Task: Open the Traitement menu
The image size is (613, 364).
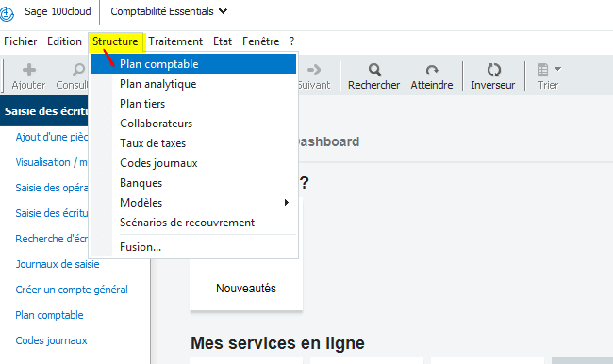Action: (x=175, y=41)
